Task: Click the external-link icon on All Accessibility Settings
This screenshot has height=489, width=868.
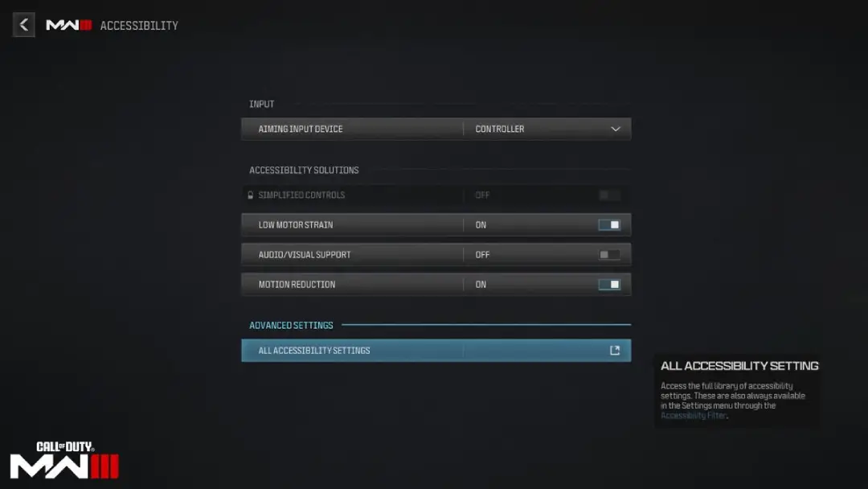Action: (615, 351)
